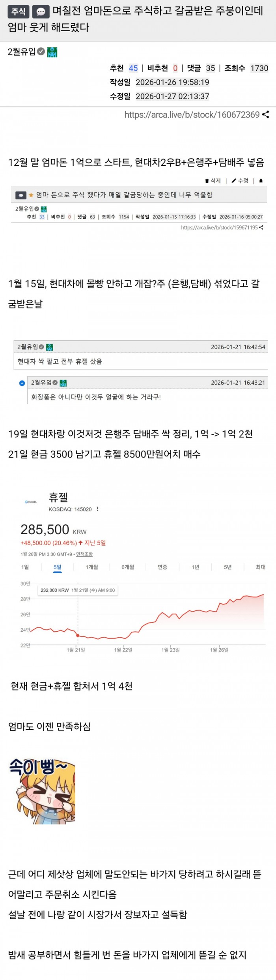Select the 1일 chart range tab
This screenshot has width=276, height=980.
25,567
